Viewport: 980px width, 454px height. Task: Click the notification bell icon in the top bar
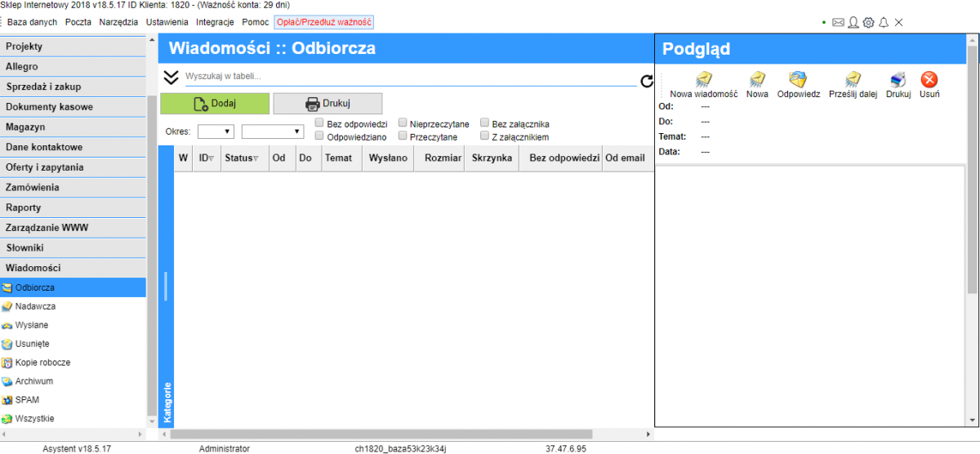[x=883, y=23]
